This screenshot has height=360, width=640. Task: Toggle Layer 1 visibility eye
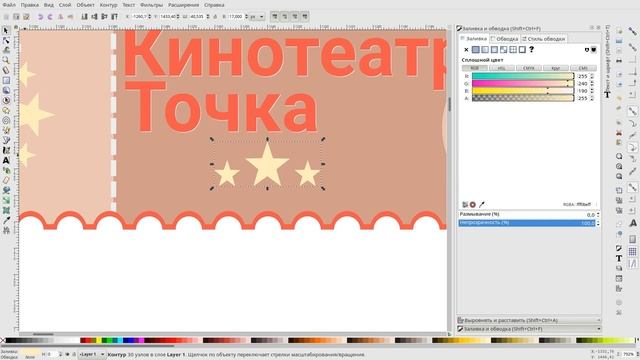(x=67, y=355)
